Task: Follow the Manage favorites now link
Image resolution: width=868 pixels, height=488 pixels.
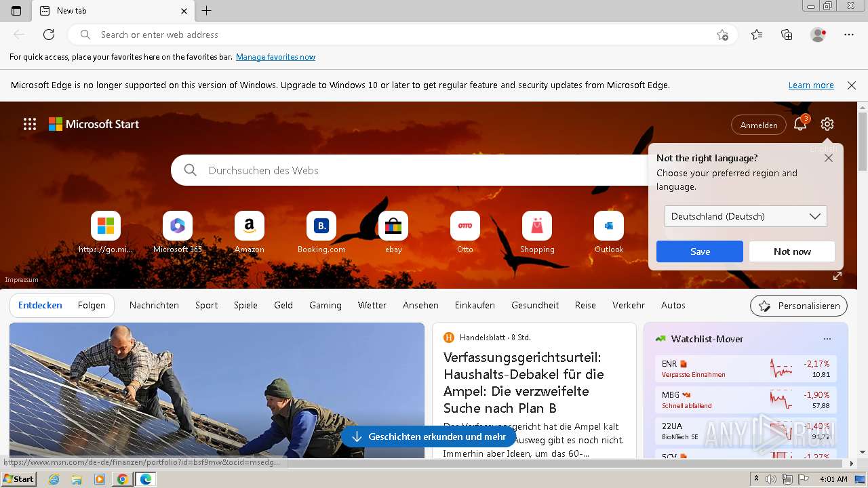Action: (275, 57)
